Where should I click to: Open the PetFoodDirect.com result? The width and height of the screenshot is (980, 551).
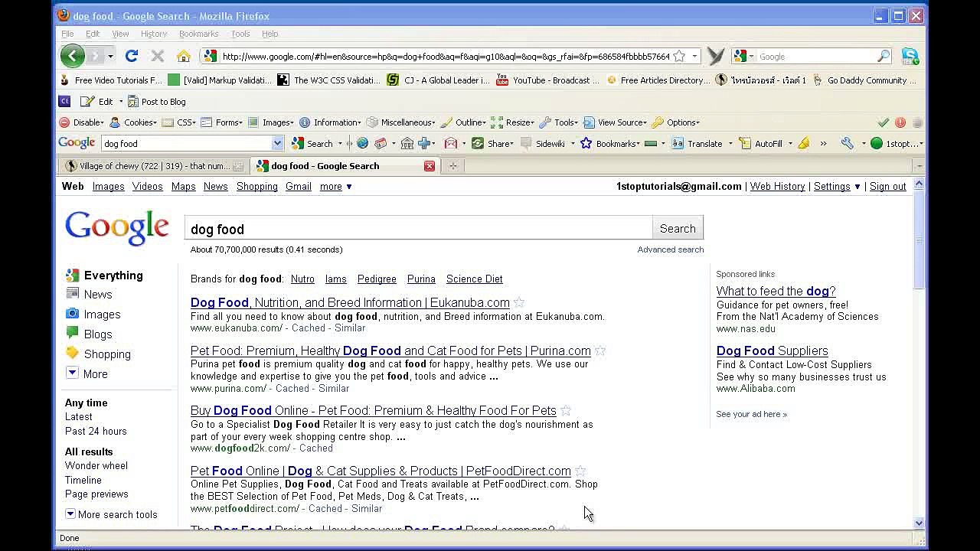(381, 471)
